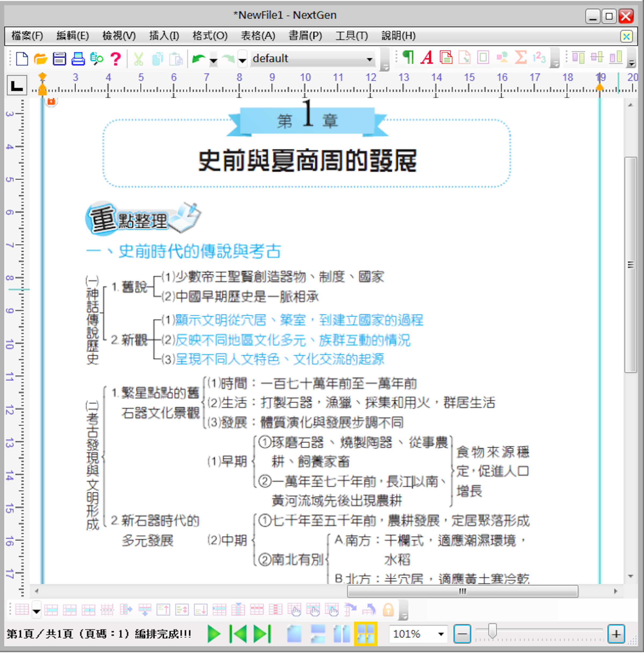Open the 檢視(V) menu
Screen dimensions: 644x653
[x=119, y=35]
